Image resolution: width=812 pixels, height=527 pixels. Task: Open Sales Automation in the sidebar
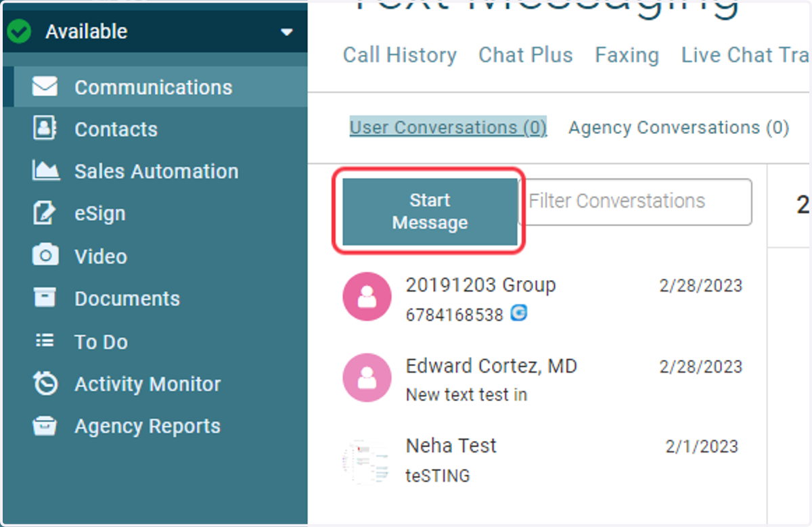click(x=154, y=170)
